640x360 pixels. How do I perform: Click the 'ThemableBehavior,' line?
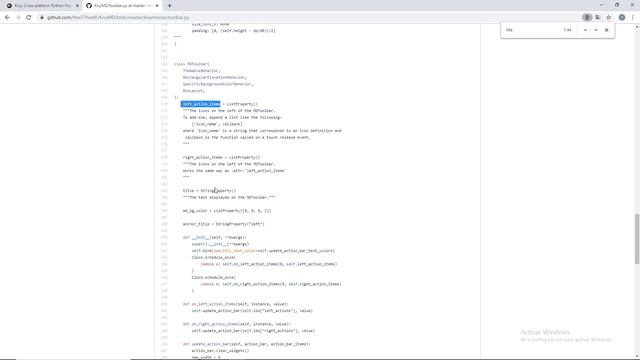click(x=201, y=71)
